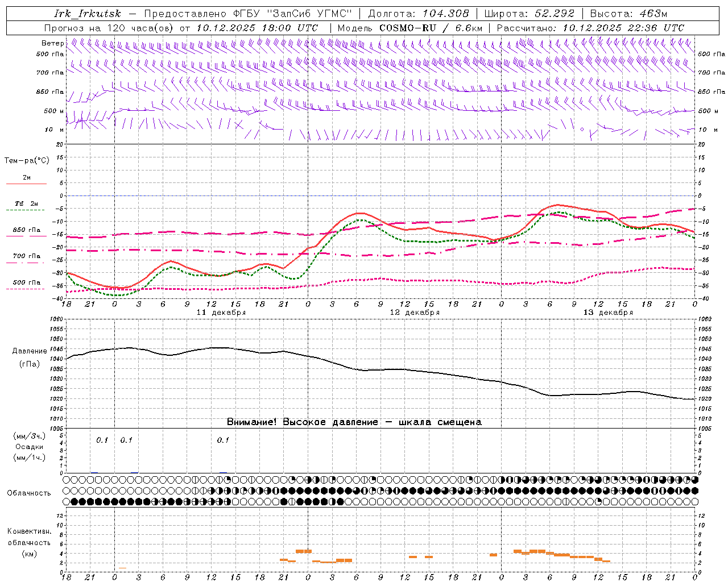Select the 'Предоставлено ФГБУ ЗапСиб УГМС' provider text
This screenshot has width=728, height=582.
coord(248,14)
